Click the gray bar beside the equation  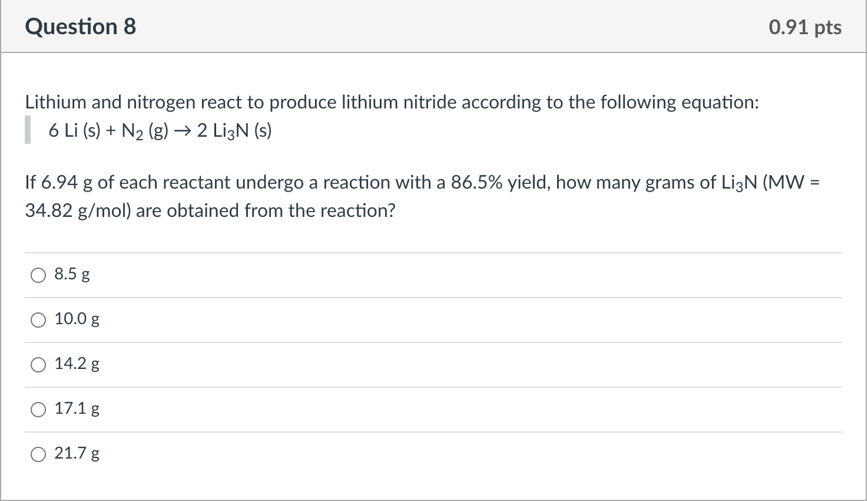[26, 130]
